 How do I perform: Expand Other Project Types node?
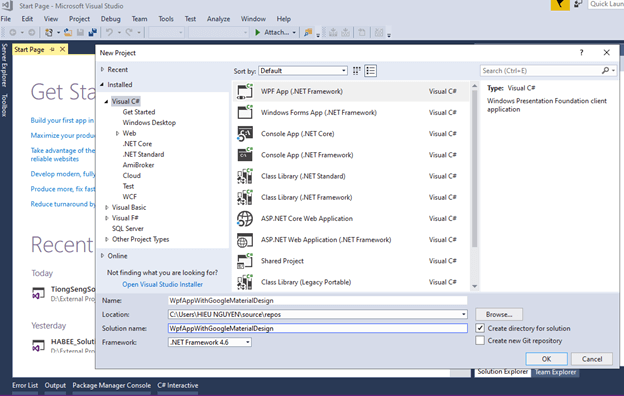[x=107, y=239]
